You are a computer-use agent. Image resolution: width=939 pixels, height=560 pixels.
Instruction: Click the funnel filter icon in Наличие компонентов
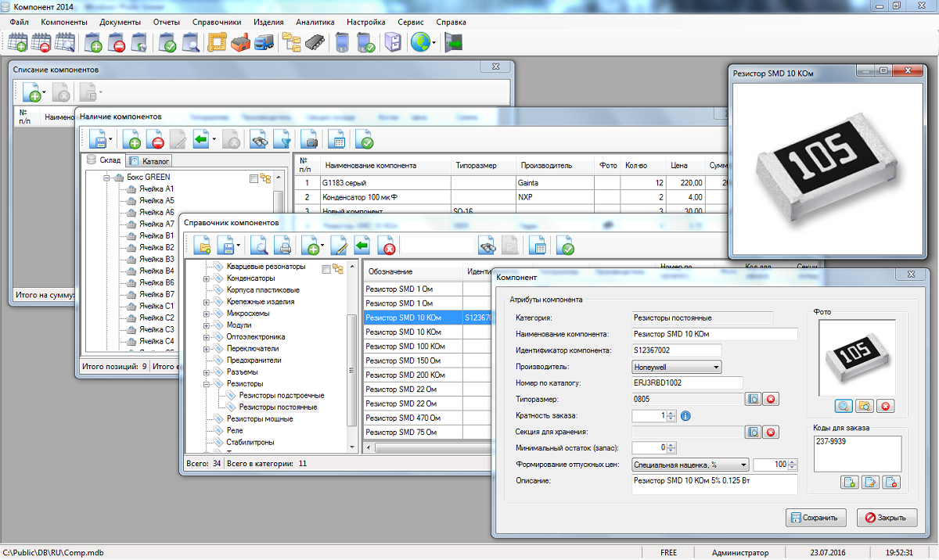(281, 141)
